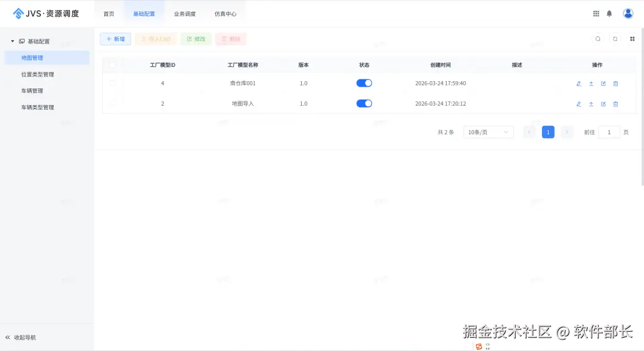Open the 10条/页 page size dropdown
The height and width of the screenshot is (351, 644).
click(x=488, y=132)
